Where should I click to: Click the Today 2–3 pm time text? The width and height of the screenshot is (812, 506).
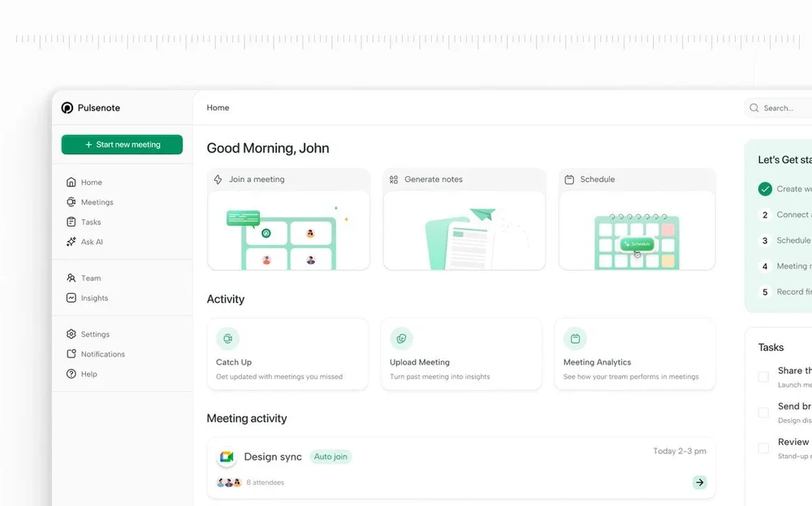point(680,451)
